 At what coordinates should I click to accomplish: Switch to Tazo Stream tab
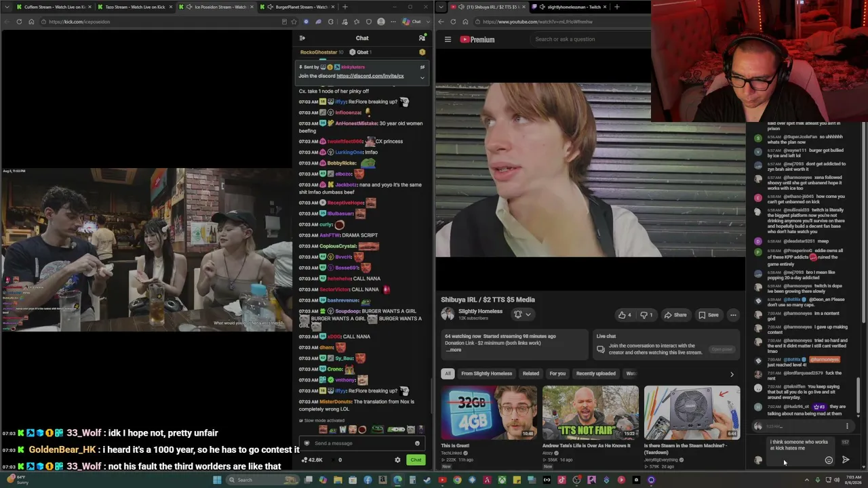pos(134,7)
